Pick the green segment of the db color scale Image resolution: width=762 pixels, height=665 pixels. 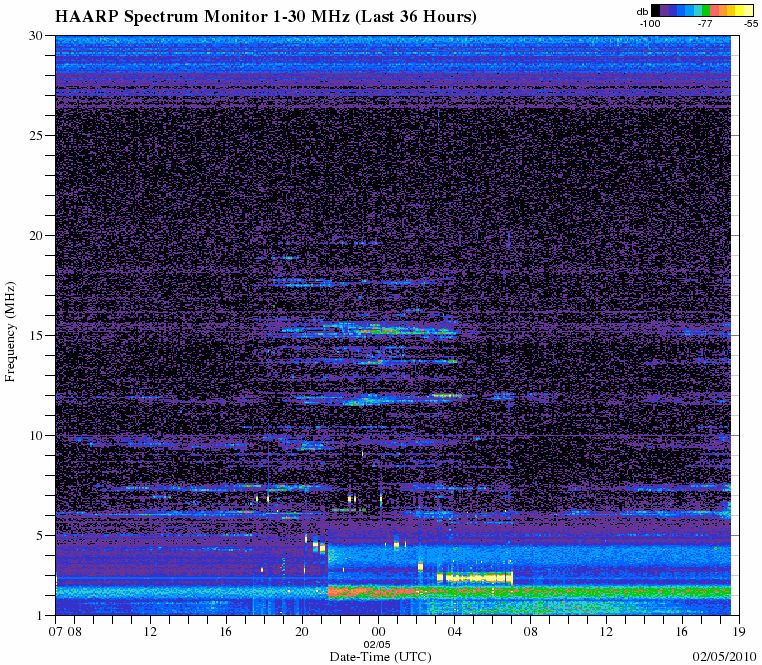[706, 11]
